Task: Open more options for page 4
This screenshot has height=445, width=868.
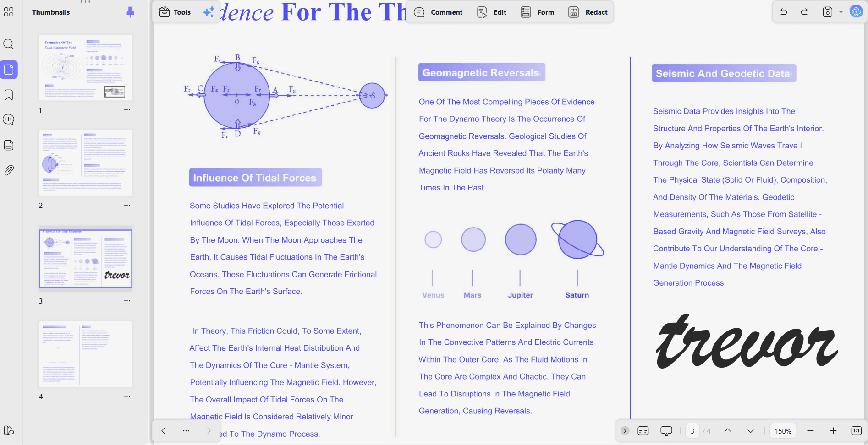Action: coord(127,396)
